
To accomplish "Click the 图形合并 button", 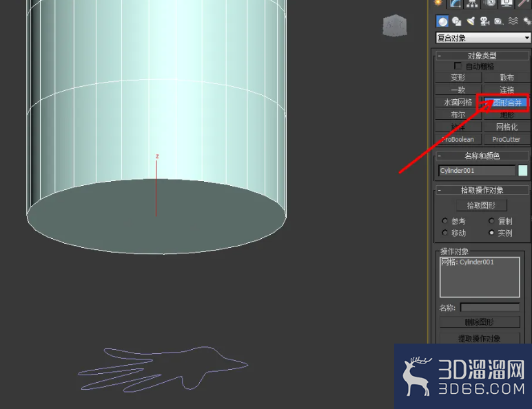I will 507,102.
